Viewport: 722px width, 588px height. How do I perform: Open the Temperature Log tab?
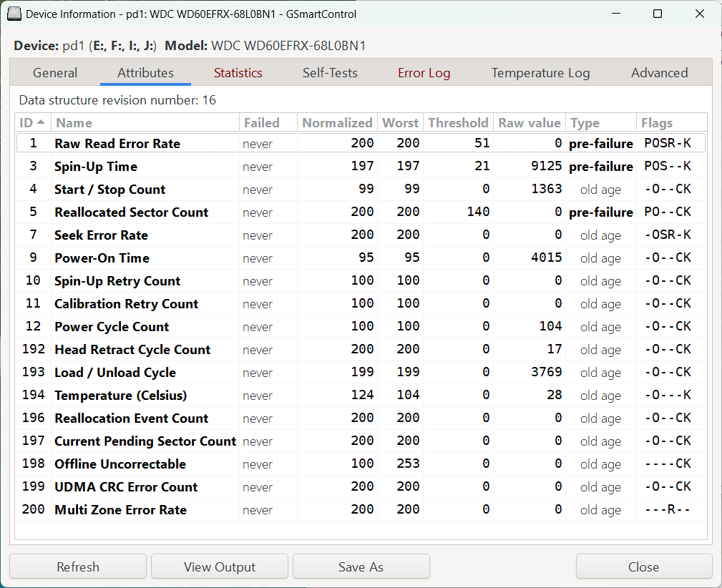pos(540,73)
